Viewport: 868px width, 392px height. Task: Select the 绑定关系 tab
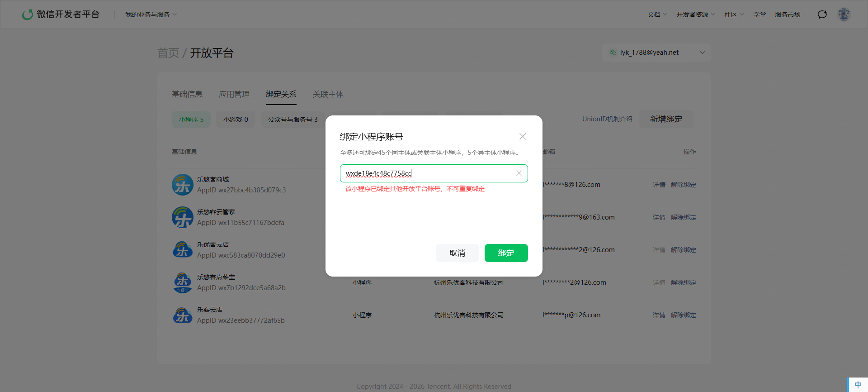pyautogui.click(x=281, y=94)
